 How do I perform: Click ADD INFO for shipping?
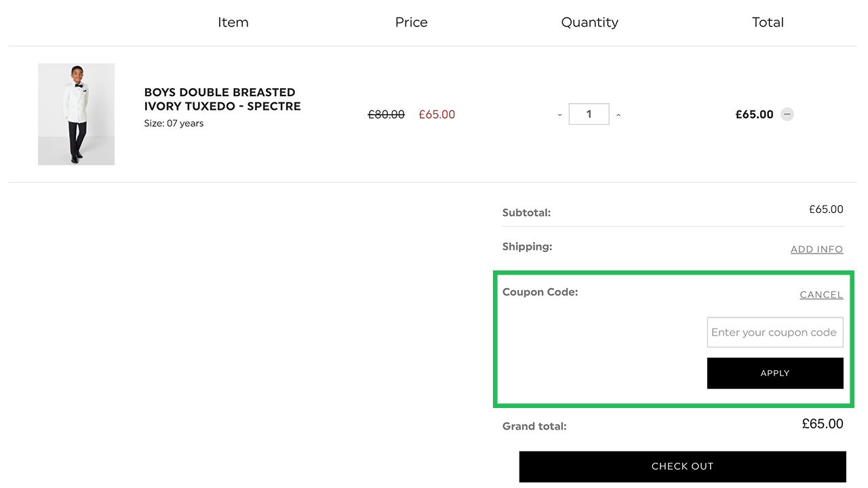(816, 249)
